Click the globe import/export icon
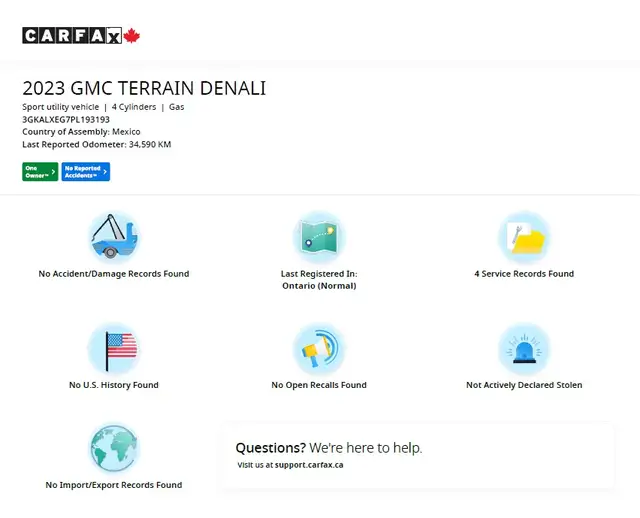 (113, 448)
